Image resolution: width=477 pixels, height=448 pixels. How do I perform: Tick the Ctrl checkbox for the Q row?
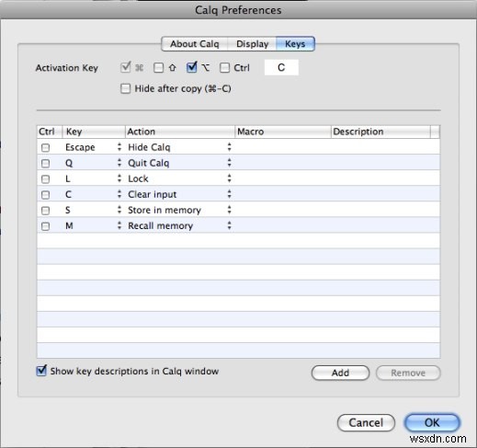click(x=45, y=164)
